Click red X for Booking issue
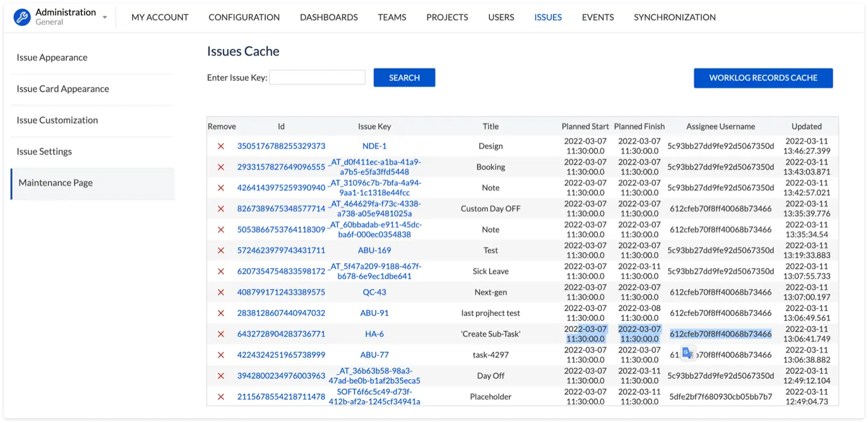This screenshot has height=423, width=868. 221,167
